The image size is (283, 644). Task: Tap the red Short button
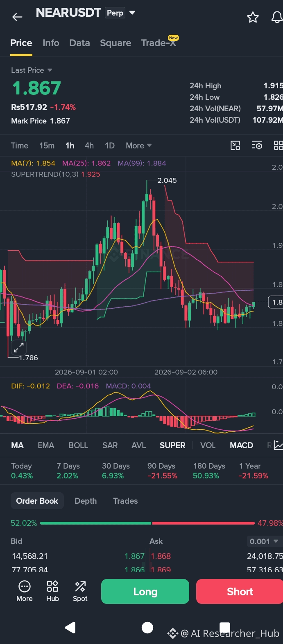(x=240, y=592)
